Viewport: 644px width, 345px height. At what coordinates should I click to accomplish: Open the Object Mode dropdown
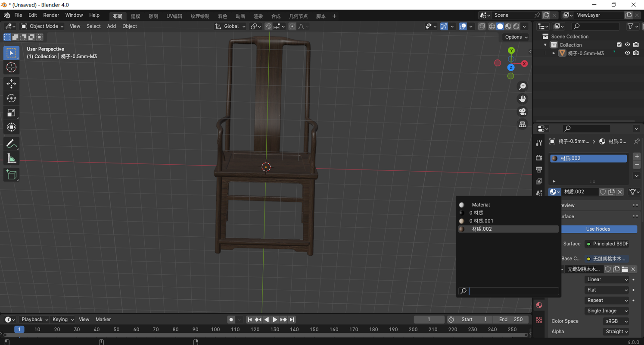coord(42,26)
